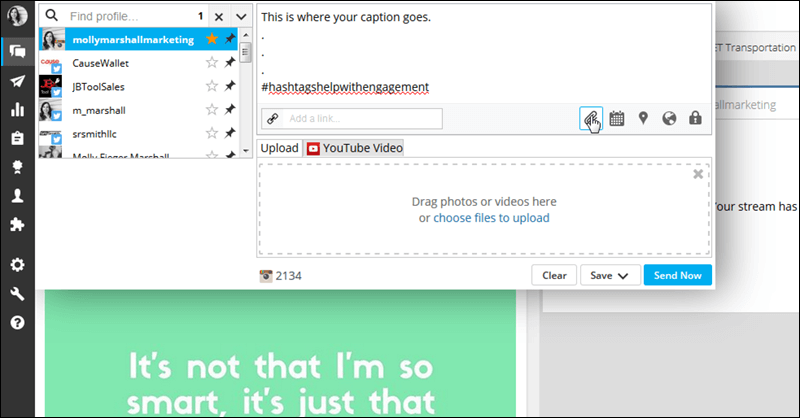Open the Settings gear sidebar icon
The height and width of the screenshot is (418, 800).
click(17, 264)
